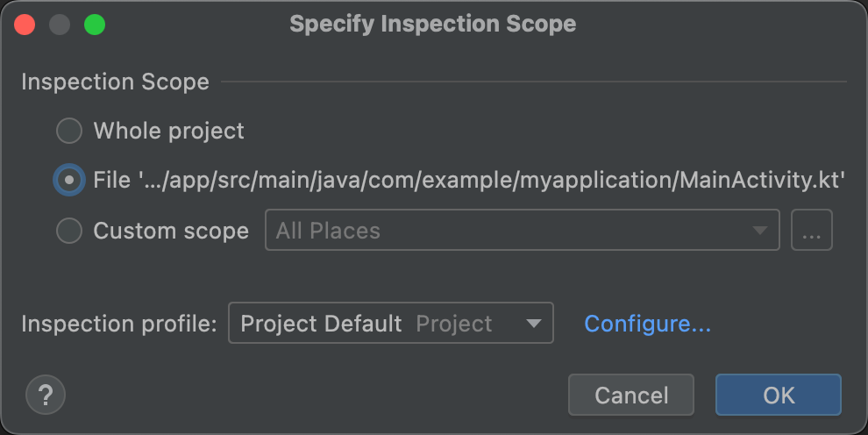868x435 pixels.
Task: Open the All Places scope combo box
Action: [x=509, y=231]
